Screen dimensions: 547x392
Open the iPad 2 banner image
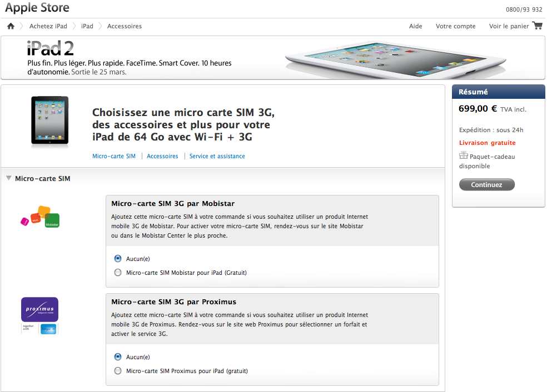coord(396,60)
